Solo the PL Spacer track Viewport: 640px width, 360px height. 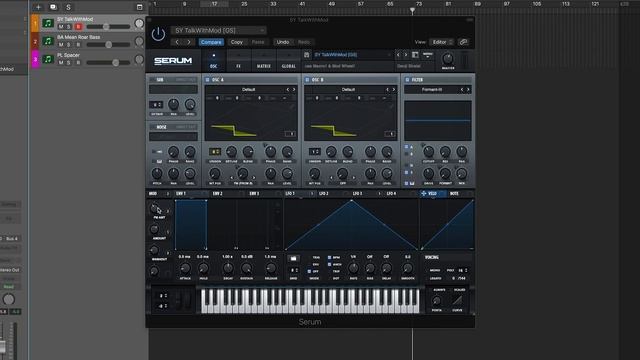point(69,63)
